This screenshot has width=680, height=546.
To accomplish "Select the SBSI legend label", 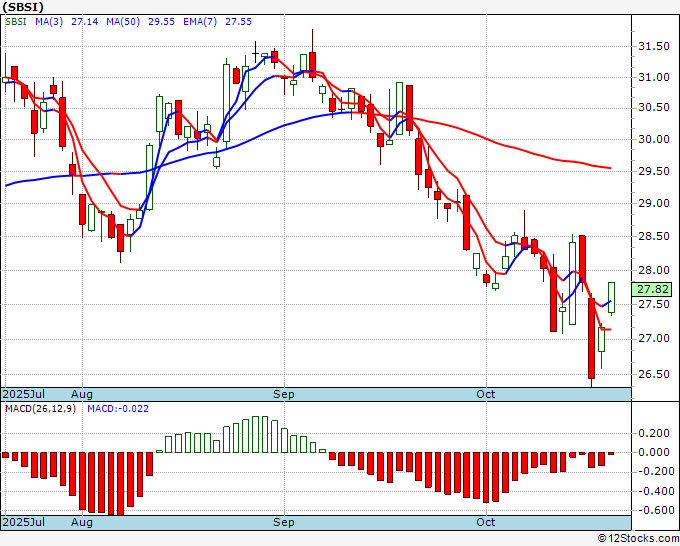I will pyautogui.click(x=16, y=22).
